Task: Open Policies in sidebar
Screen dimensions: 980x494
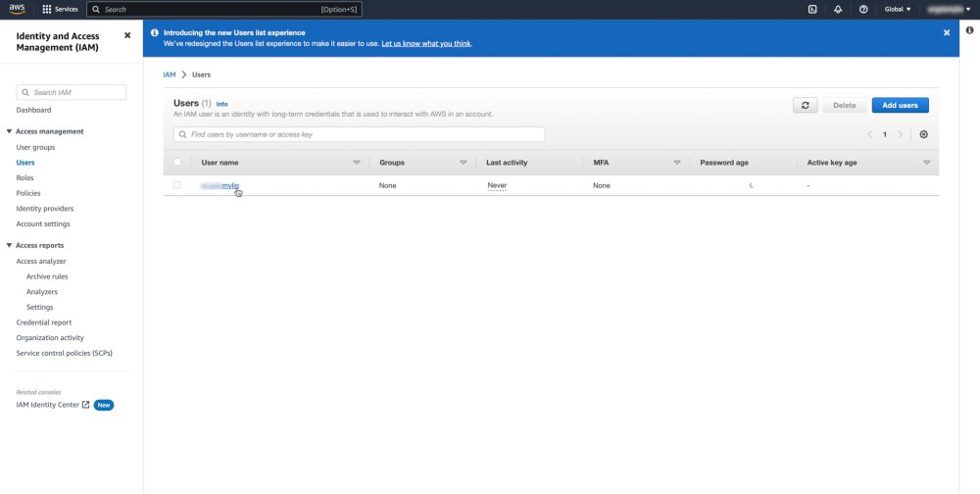Action: [x=28, y=193]
